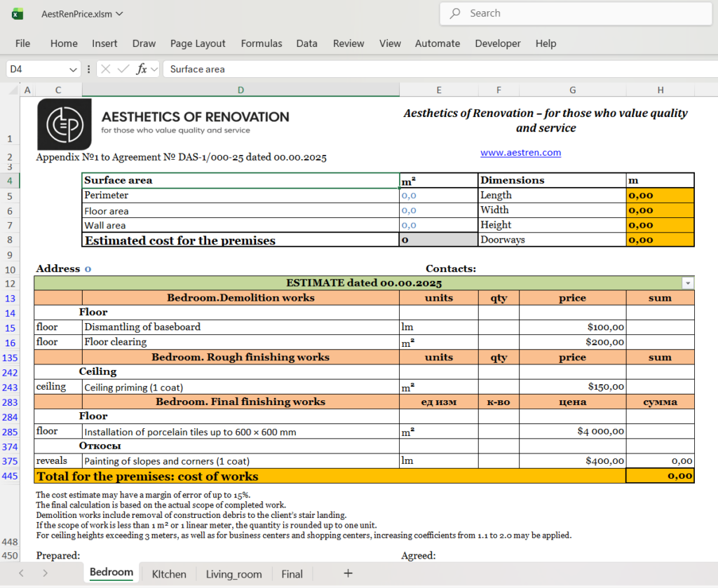Open the Developer ribbon tab
Screen dimensions: 718x588
point(498,43)
